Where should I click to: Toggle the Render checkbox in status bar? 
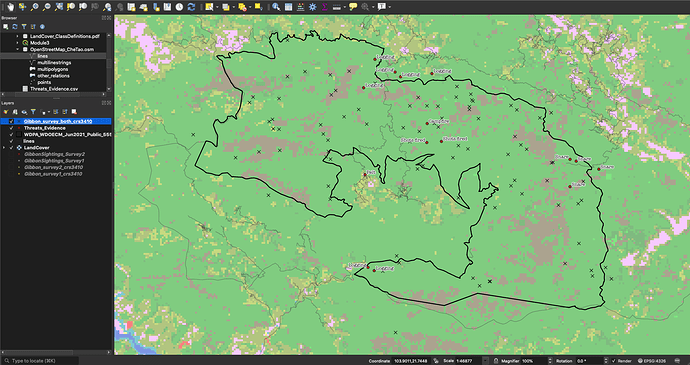(613, 361)
